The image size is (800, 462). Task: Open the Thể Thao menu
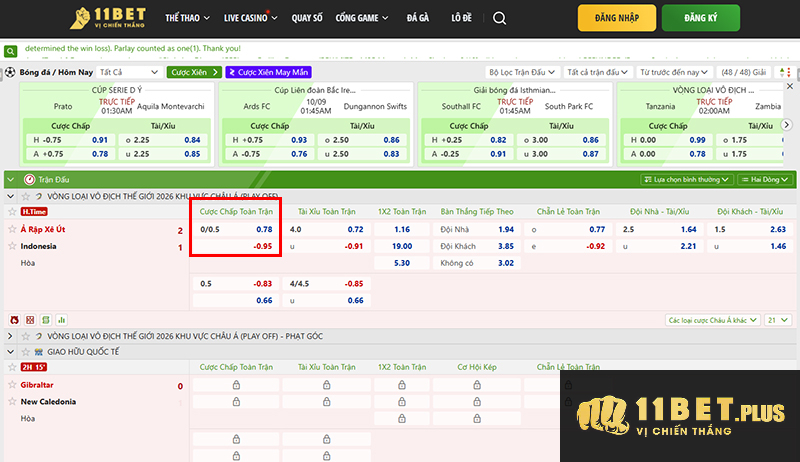(185, 18)
